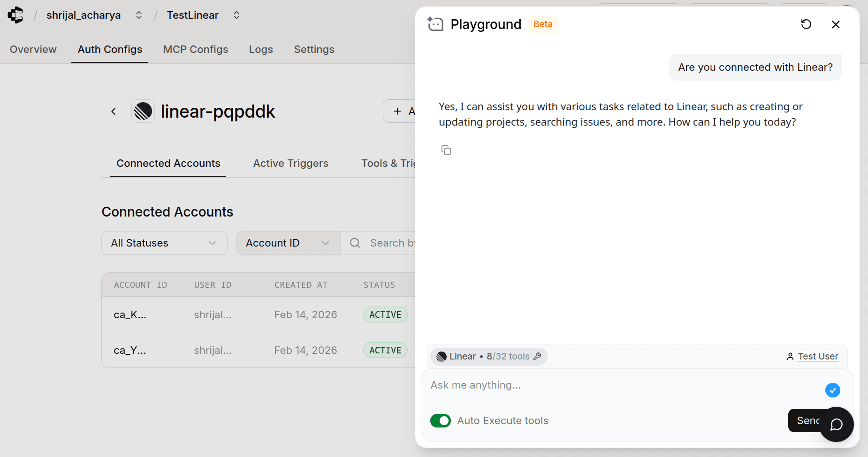The height and width of the screenshot is (457, 868).
Task: Click the Composio logo icon
Action: (15, 15)
